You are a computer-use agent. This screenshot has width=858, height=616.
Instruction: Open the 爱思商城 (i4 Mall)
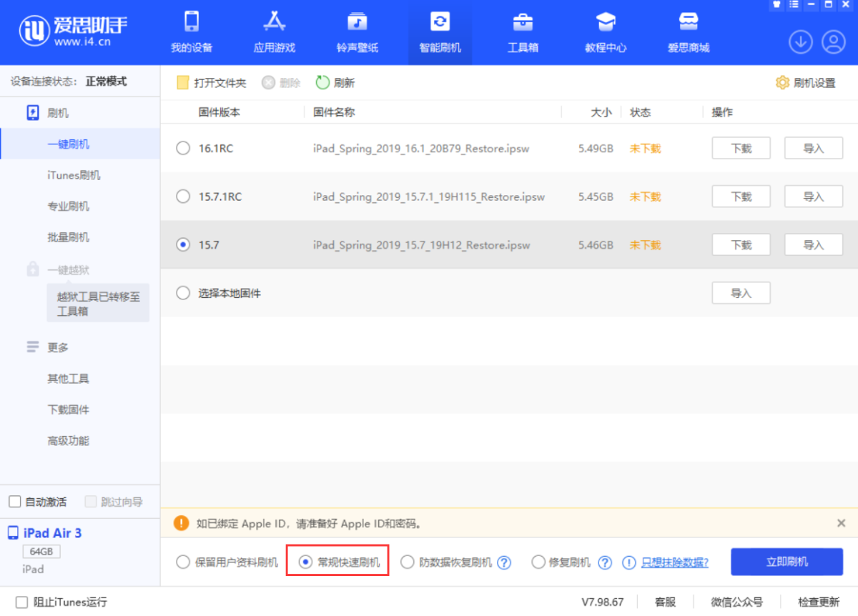[688, 32]
